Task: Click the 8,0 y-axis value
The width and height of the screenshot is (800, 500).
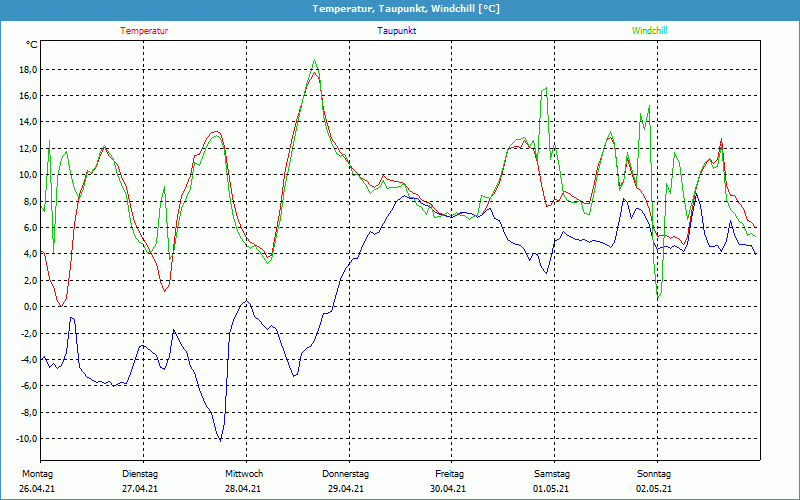Action: coord(30,201)
